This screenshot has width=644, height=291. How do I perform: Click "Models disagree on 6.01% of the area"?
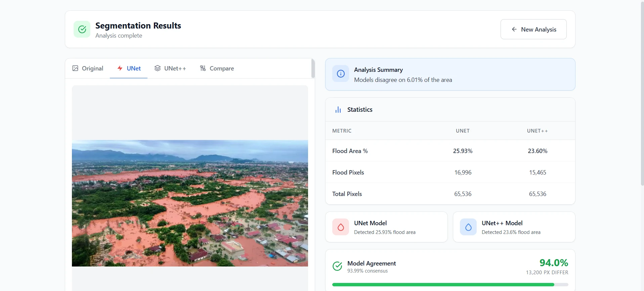coord(403,80)
